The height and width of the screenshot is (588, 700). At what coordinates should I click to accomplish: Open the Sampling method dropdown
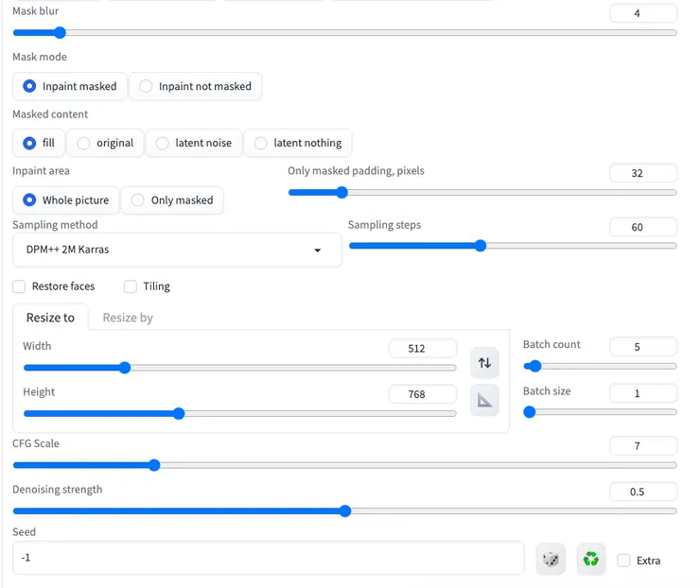click(x=177, y=251)
